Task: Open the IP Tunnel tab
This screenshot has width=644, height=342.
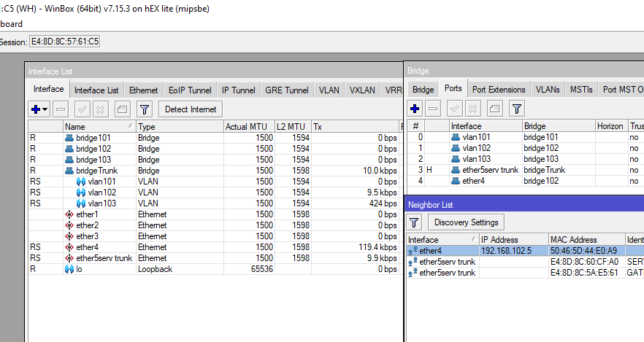Action: click(238, 90)
